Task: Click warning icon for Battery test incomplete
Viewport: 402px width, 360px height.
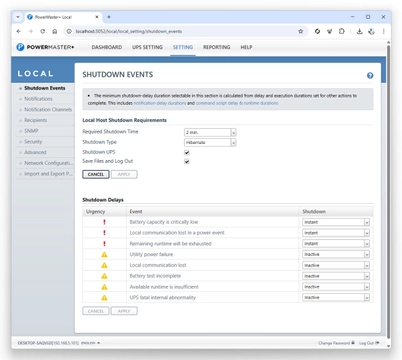Action: click(x=104, y=276)
